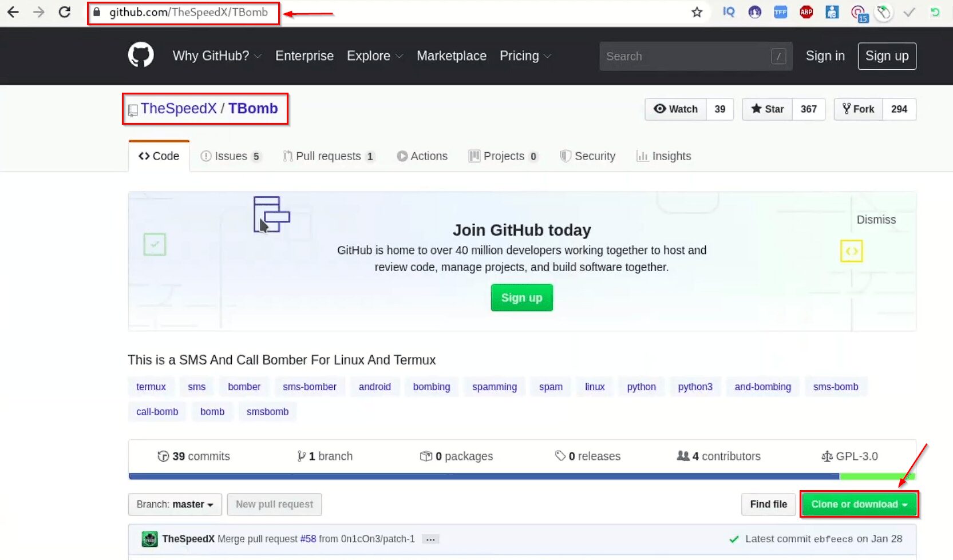Click the linux topic tag
Screen dimensions: 953x560
(x=595, y=387)
